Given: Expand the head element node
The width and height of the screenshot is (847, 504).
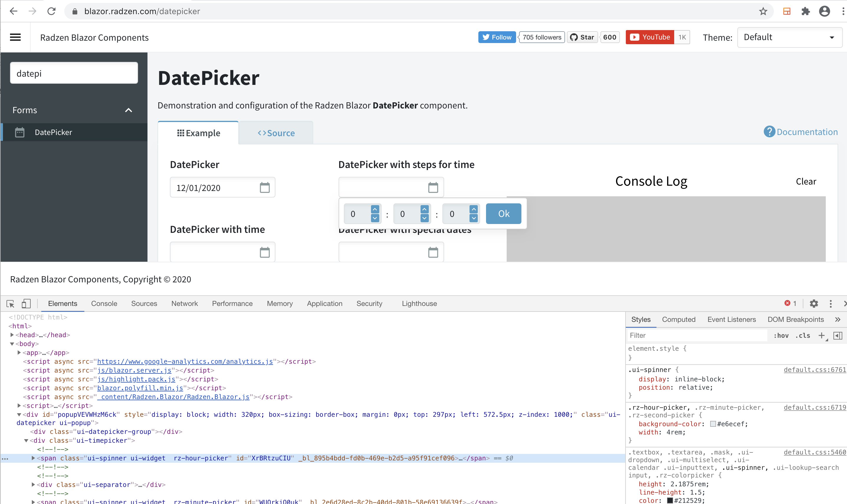Looking at the screenshot, I should click(x=12, y=335).
